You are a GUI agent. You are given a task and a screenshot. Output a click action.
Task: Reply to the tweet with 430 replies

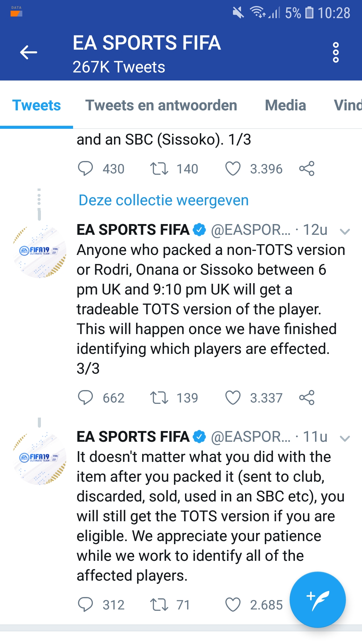85,169
